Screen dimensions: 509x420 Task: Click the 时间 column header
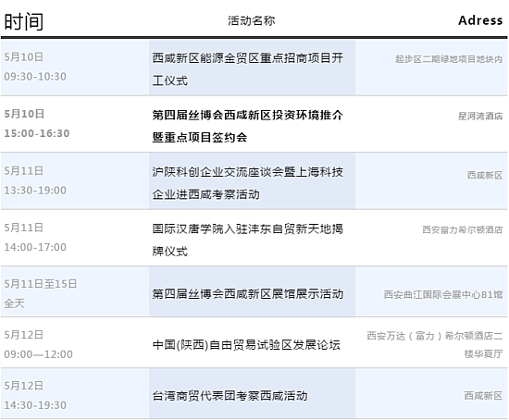24,21
